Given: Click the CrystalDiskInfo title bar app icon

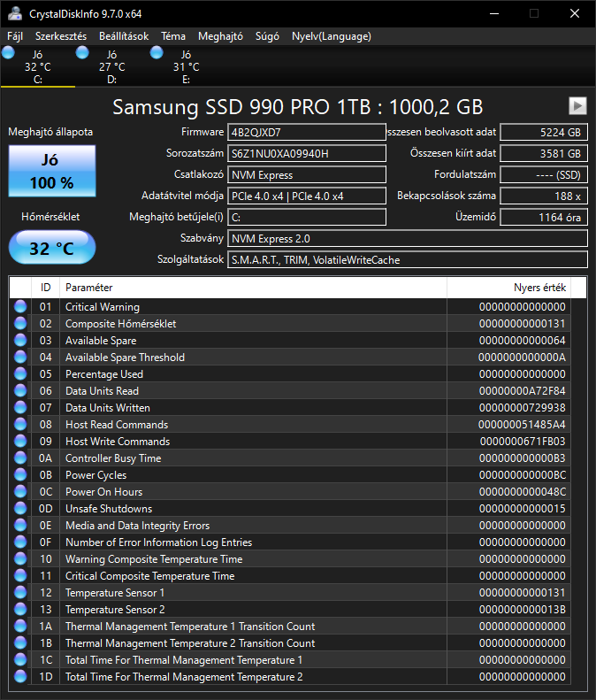Looking at the screenshot, I should tap(15, 13).
